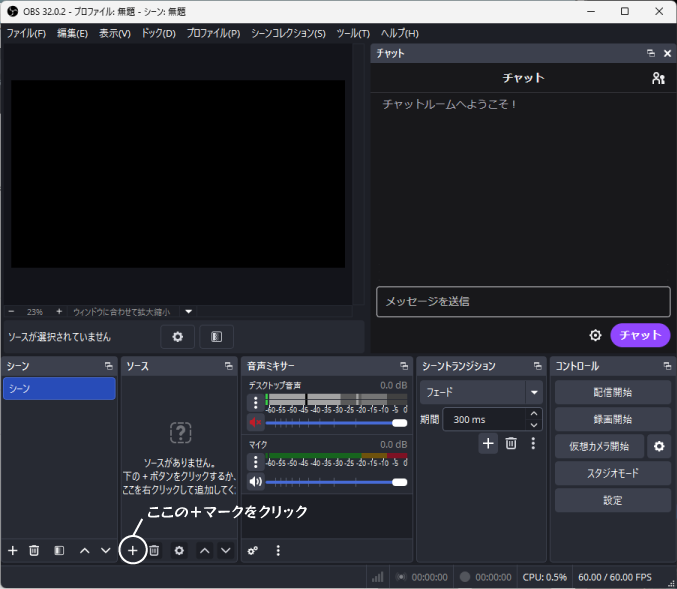Viewport: 677px width, 589px height.
Task: Click trash icon in Sources panel
Action: point(154,550)
